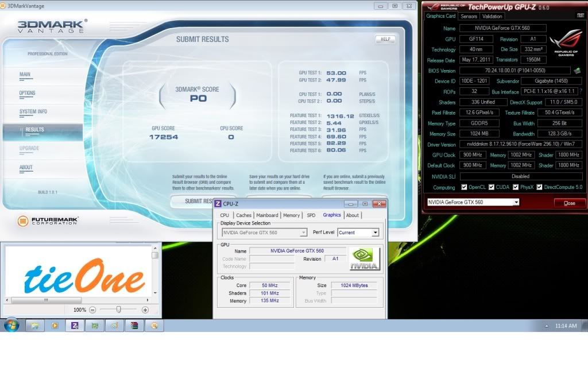Open the Caches tab in CPU-Z

pos(243,215)
